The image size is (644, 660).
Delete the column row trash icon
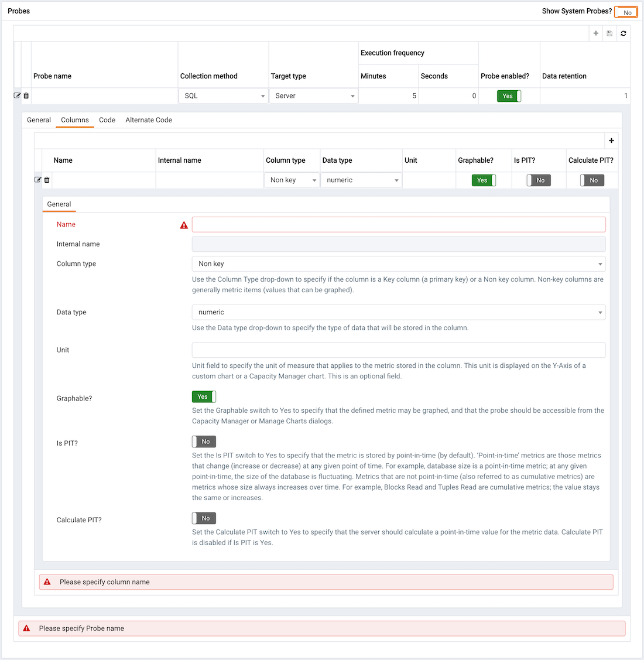pyautogui.click(x=47, y=180)
